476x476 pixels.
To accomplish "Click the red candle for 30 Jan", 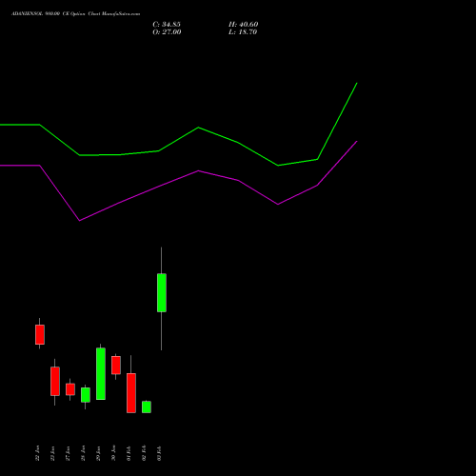I will [x=116, y=365].
